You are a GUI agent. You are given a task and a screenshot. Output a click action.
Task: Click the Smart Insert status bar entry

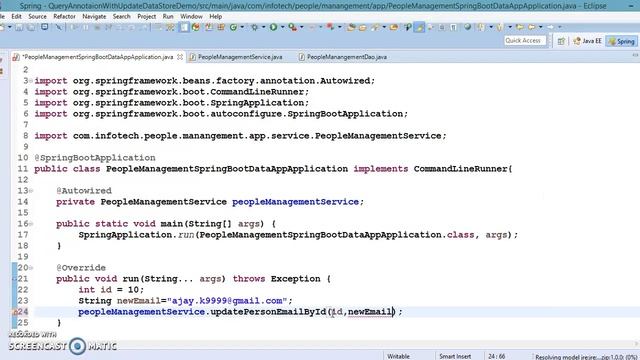455,356
